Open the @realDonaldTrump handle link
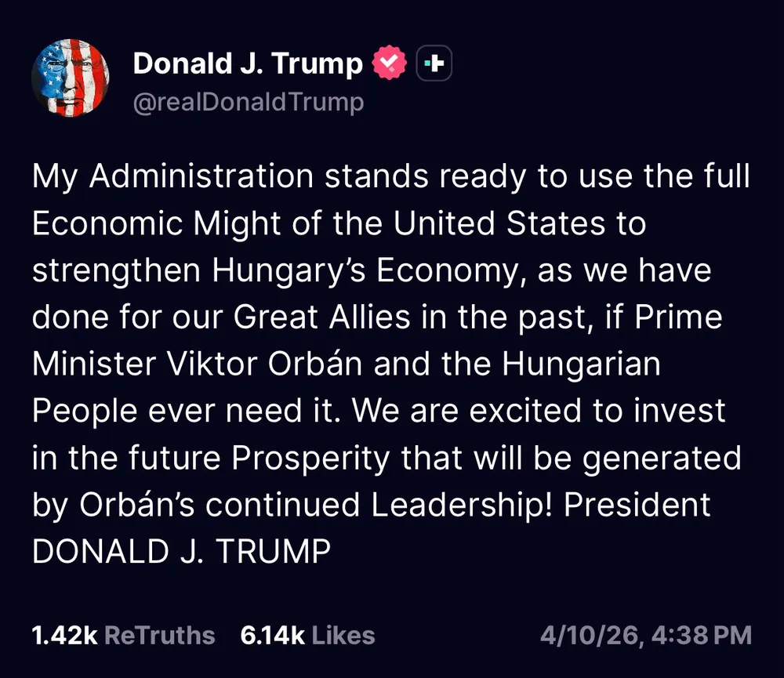The height and width of the screenshot is (678, 784). point(249,103)
